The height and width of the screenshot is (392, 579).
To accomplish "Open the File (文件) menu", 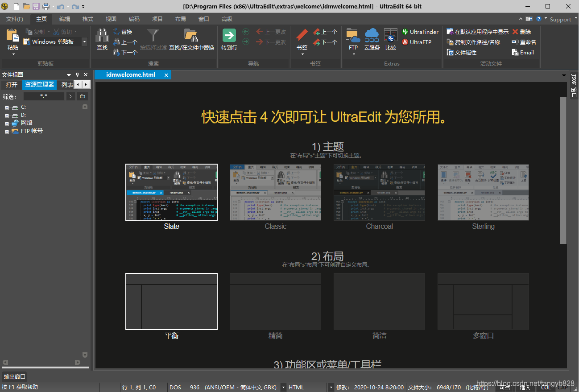I will (x=15, y=19).
